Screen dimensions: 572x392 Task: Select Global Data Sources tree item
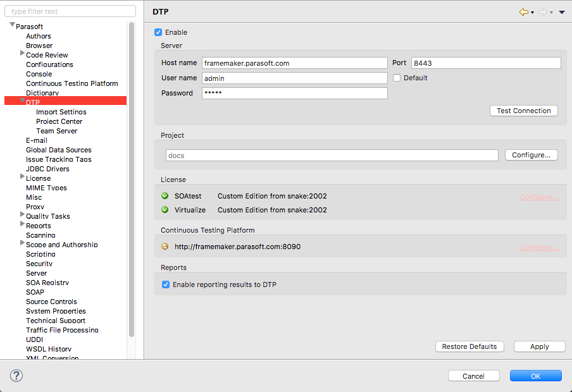(x=58, y=150)
